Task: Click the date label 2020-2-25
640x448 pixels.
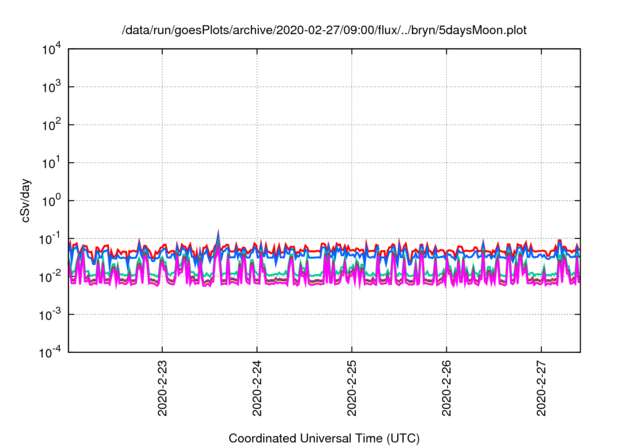Action: [351, 388]
